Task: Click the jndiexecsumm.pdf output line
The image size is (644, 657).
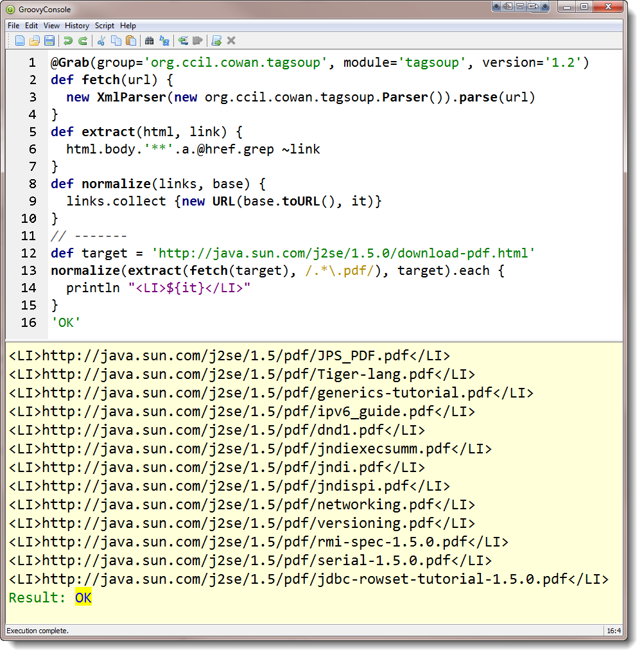Action: [250, 449]
